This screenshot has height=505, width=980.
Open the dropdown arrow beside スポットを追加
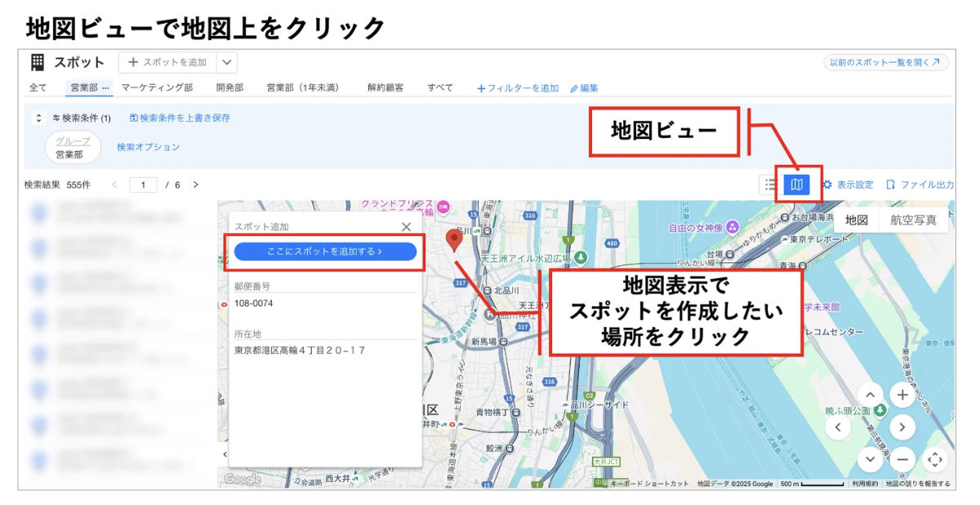227,62
